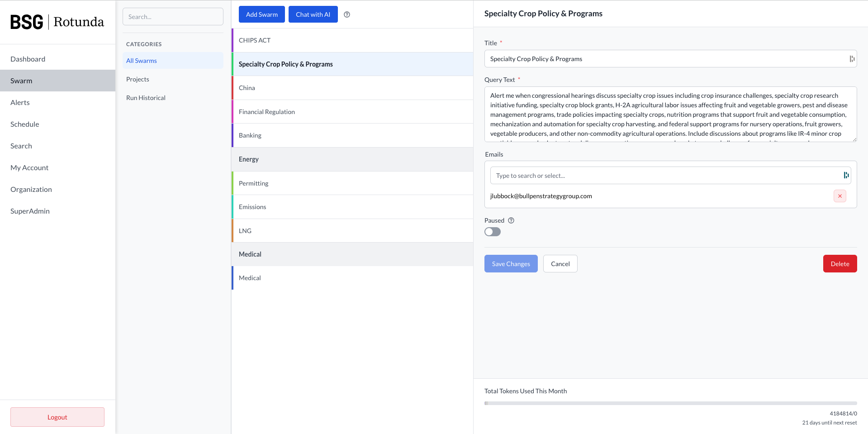Screen dimensions: 868x434
Task: Click the BSG Rotunda logo
Action: pyautogui.click(x=57, y=22)
